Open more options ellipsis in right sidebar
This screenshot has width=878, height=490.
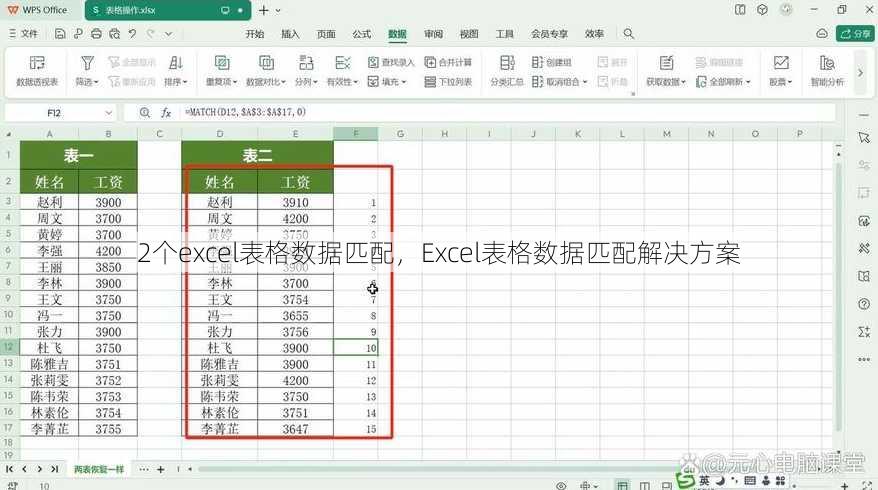coord(864,360)
